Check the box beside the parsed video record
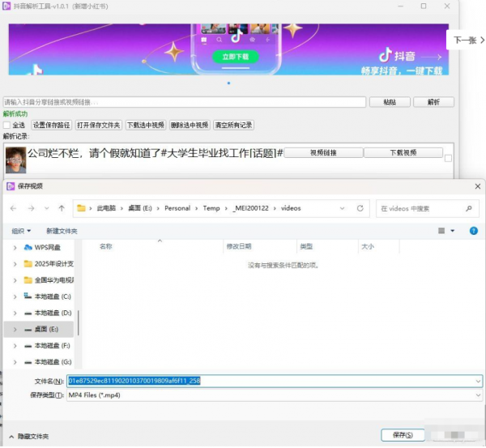Screen dimensions: 486x448 448,158
